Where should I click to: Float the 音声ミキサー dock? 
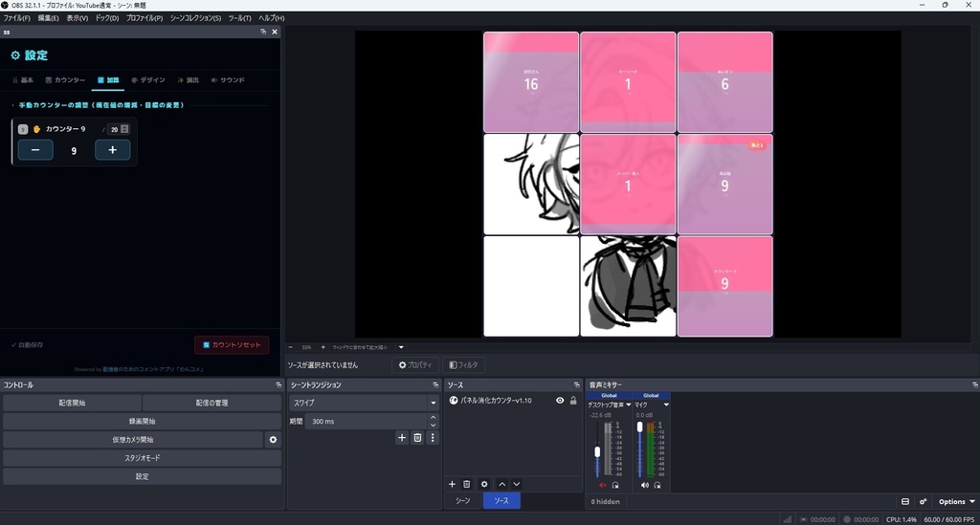point(975,385)
